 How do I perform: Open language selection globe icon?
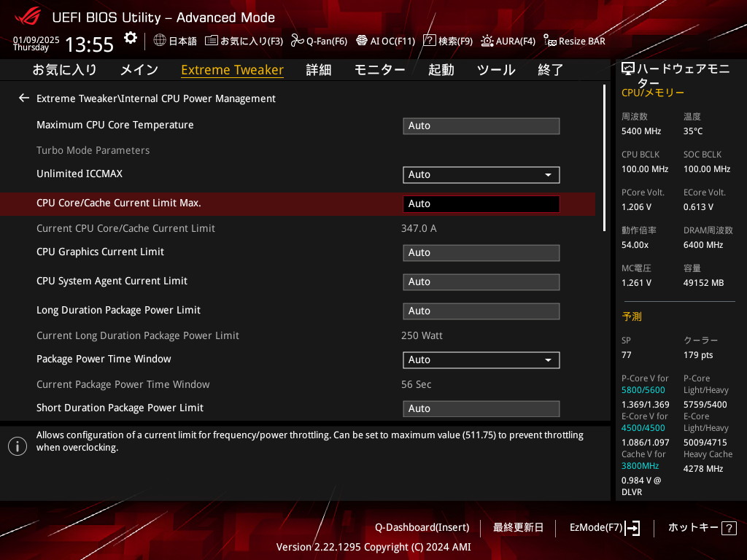(x=160, y=41)
